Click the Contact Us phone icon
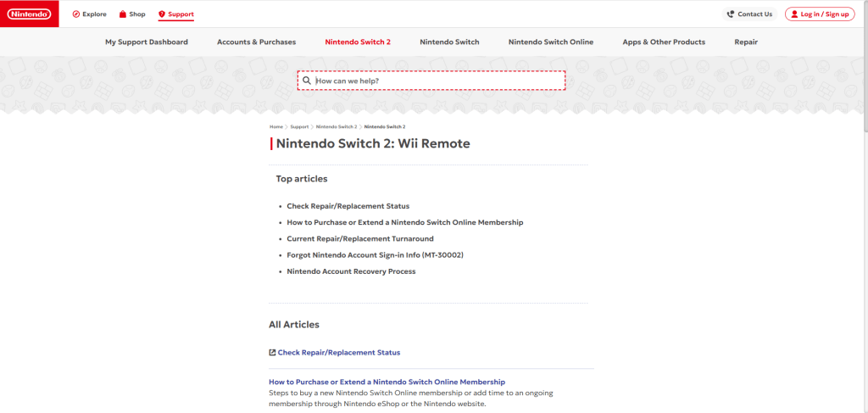 (731, 14)
